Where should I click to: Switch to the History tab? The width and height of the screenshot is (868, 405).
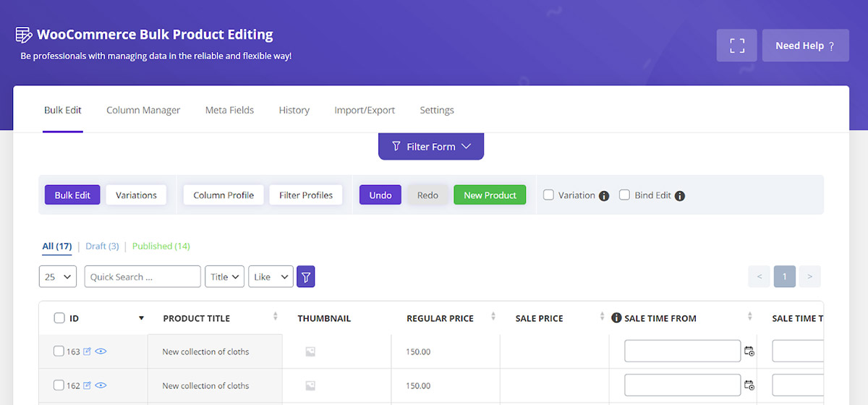pos(294,110)
